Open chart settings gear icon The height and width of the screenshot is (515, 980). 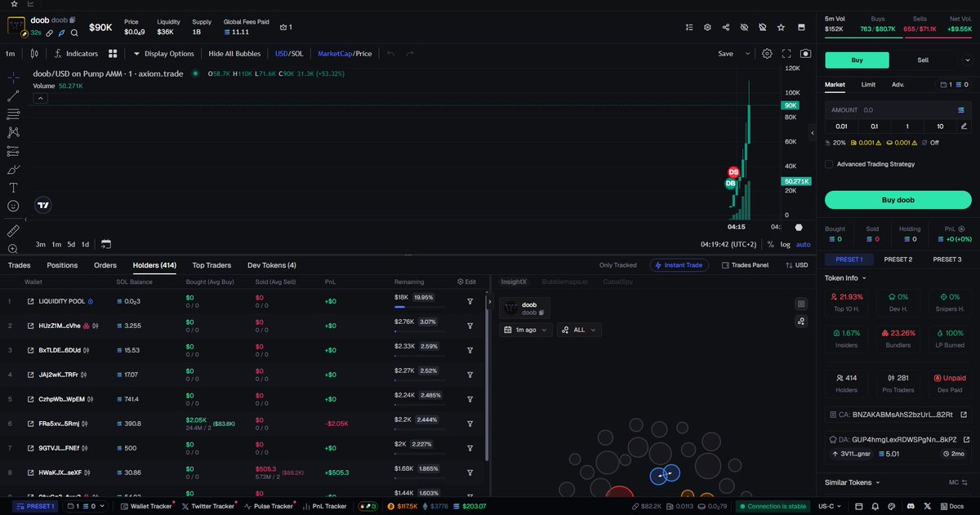767,54
